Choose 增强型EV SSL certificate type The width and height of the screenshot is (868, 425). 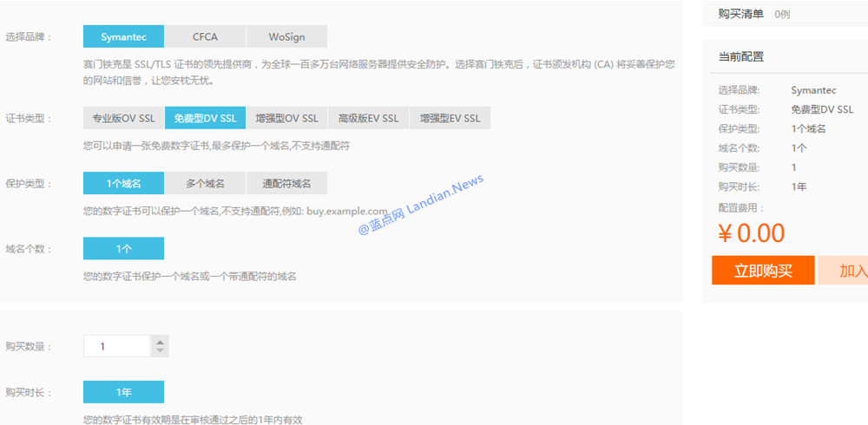point(450,118)
